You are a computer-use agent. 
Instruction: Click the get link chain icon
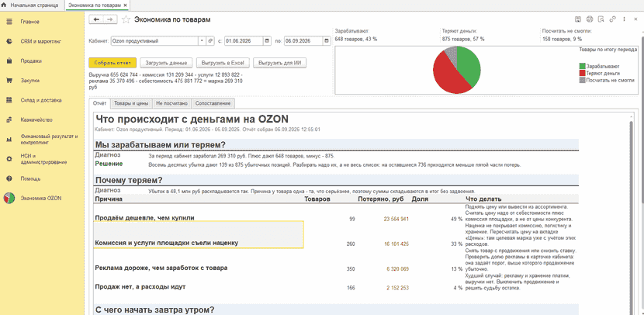613,19
